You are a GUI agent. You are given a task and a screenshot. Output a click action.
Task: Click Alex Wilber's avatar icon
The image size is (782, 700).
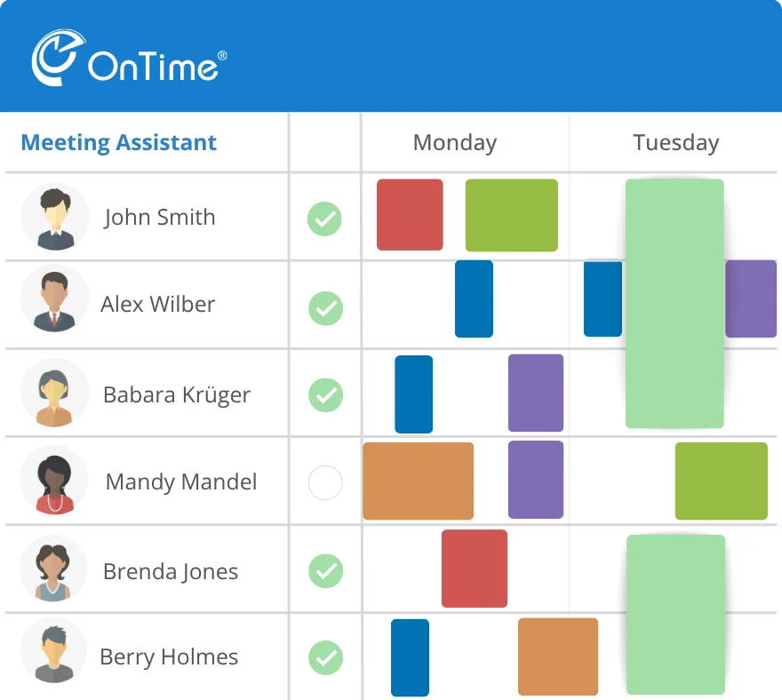55,304
